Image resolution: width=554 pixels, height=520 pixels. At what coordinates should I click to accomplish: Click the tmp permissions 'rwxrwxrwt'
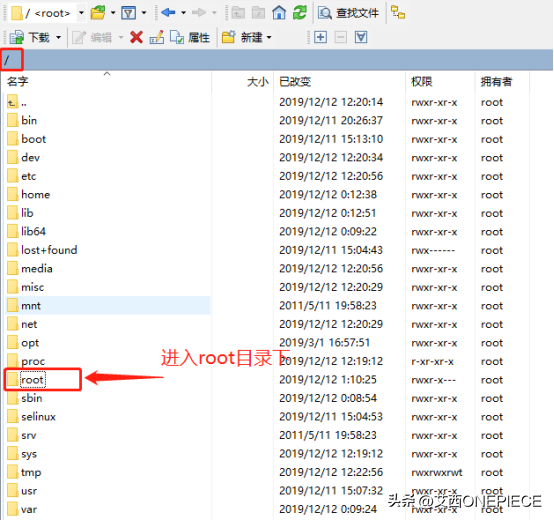pyautogui.click(x=437, y=472)
